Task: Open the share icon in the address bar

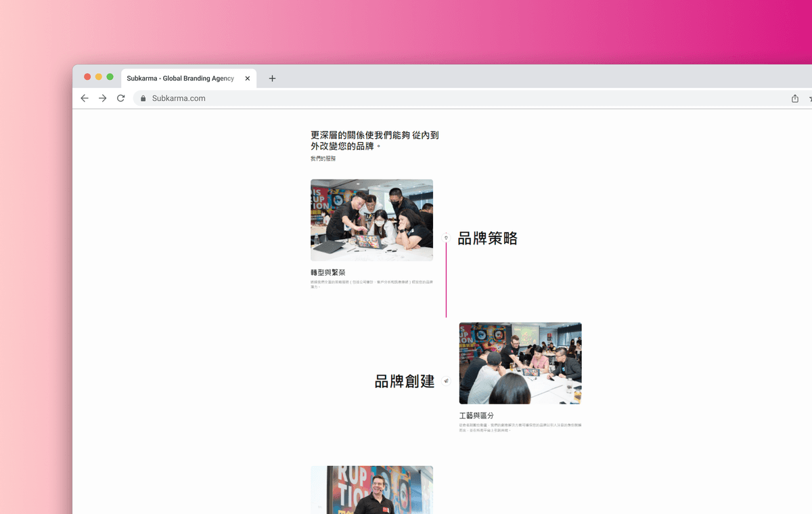Action: click(795, 98)
